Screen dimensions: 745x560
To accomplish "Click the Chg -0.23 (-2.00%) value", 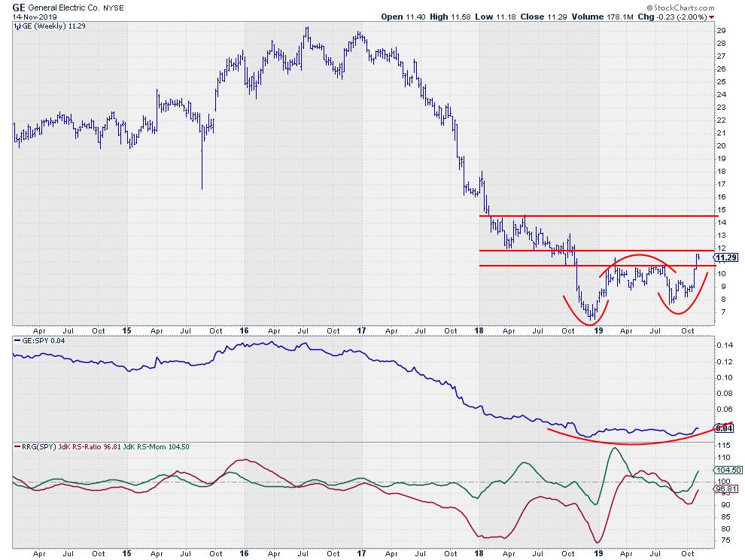I will (x=672, y=17).
